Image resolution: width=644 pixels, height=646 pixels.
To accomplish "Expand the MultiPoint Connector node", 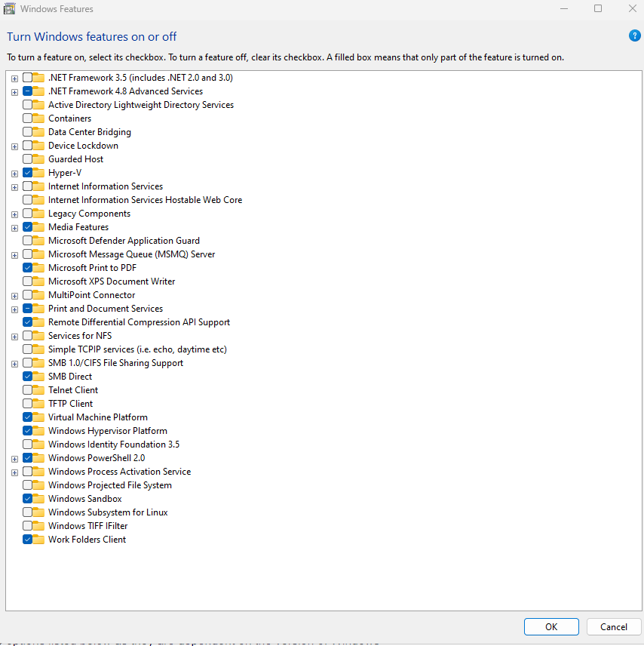I will coord(14,296).
